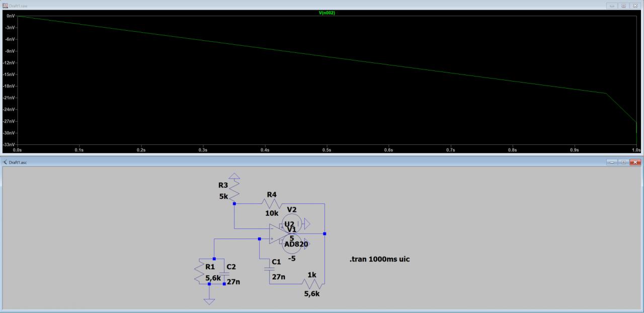Click the -5 voltage value label
644x313 pixels.
click(292, 259)
